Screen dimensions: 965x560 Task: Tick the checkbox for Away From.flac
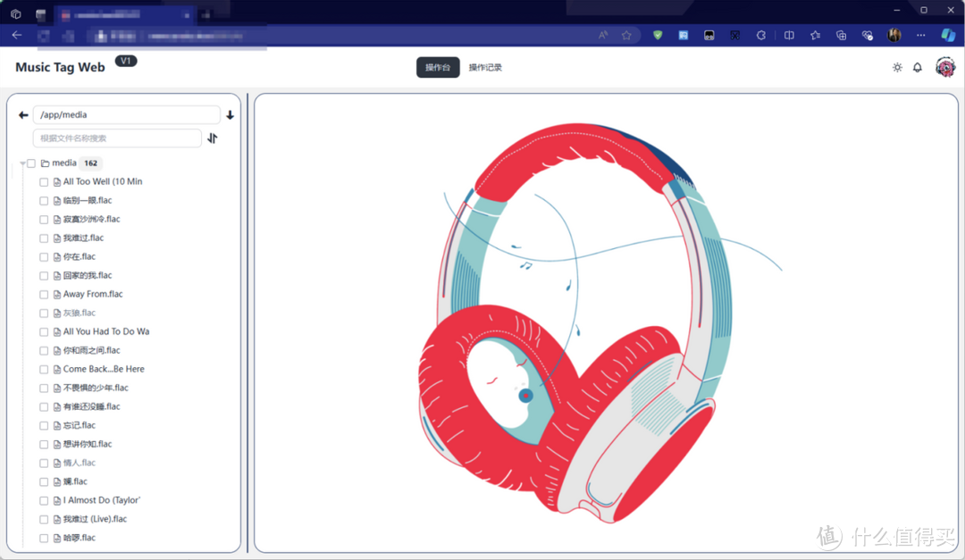pyautogui.click(x=44, y=295)
